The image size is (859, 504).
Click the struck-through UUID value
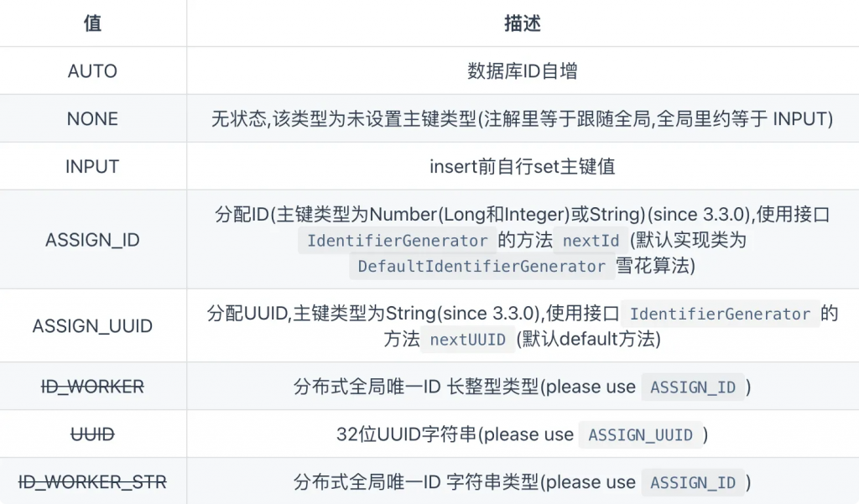(92, 434)
